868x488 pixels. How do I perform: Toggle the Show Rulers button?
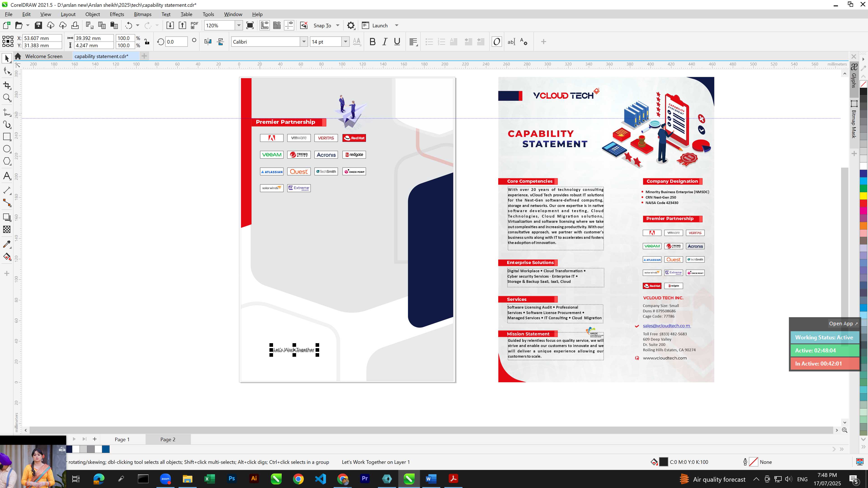click(x=264, y=25)
